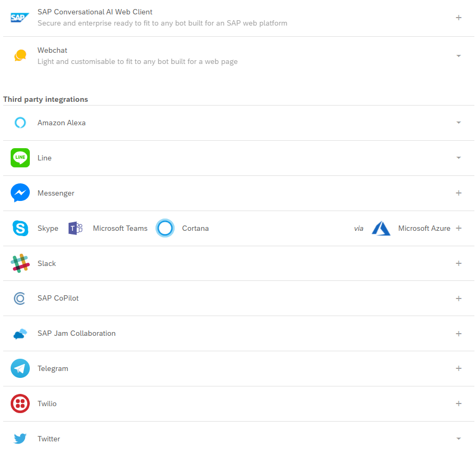Select the SAP Conversational AI Web Client title
Screen dimensions: 476x452
coord(95,12)
